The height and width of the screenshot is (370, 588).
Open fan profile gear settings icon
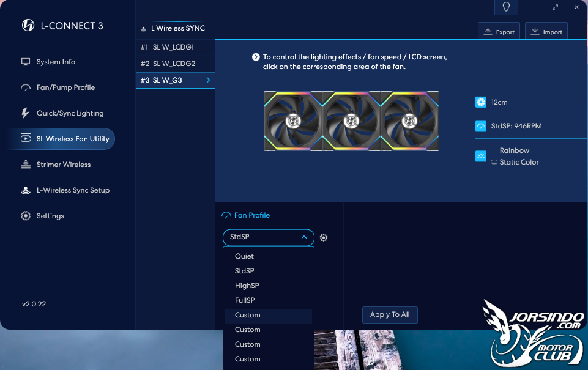pos(324,238)
